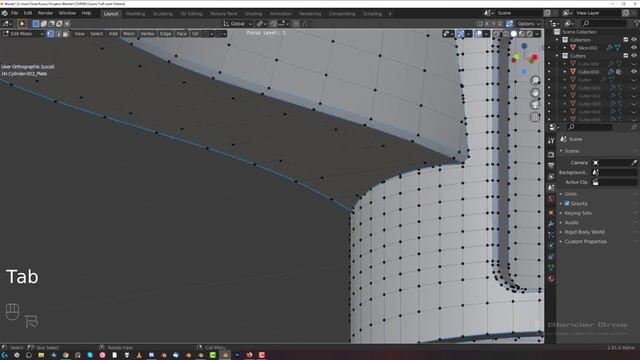Screen dimensions: 640x360
Task: Open the Edit Mode dropdown
Action: coord(23,34)
